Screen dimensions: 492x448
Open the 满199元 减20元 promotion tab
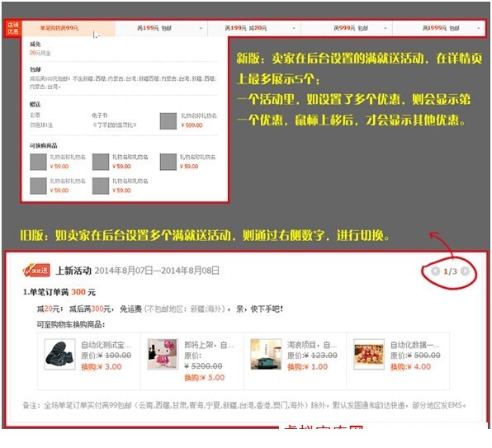254,28
